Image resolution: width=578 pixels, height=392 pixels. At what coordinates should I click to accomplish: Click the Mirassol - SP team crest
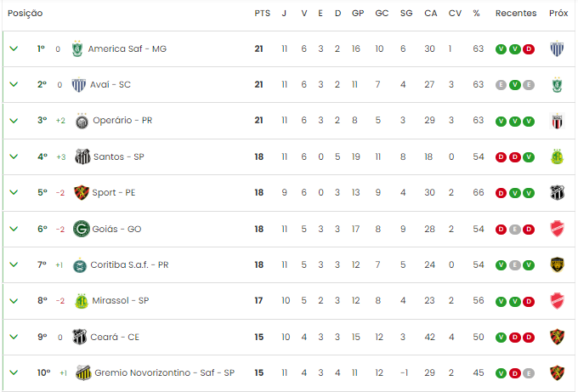point(82,301)
